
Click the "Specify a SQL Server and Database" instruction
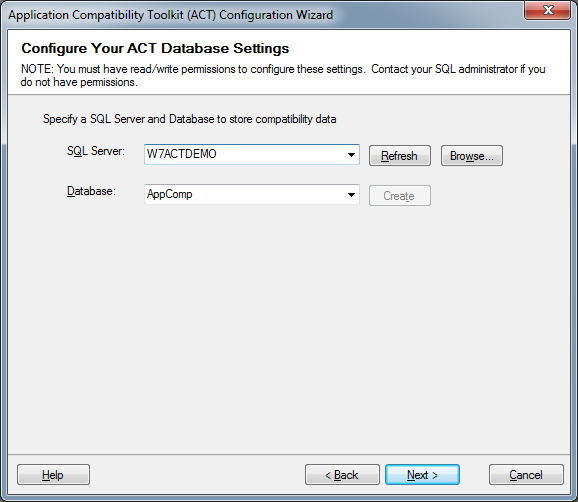coord(189,119)
